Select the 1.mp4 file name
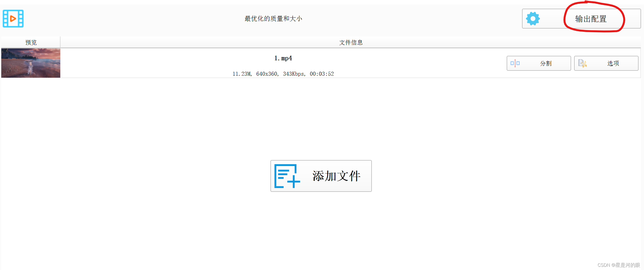This screenshot has width=644, height=270. [x=283, y=58]
